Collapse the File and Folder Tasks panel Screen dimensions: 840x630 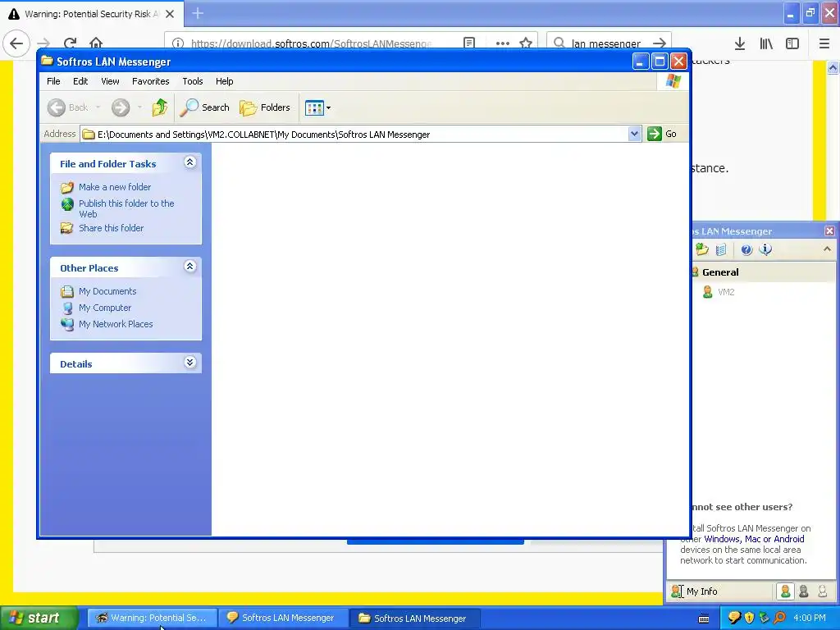click(189, 162)
